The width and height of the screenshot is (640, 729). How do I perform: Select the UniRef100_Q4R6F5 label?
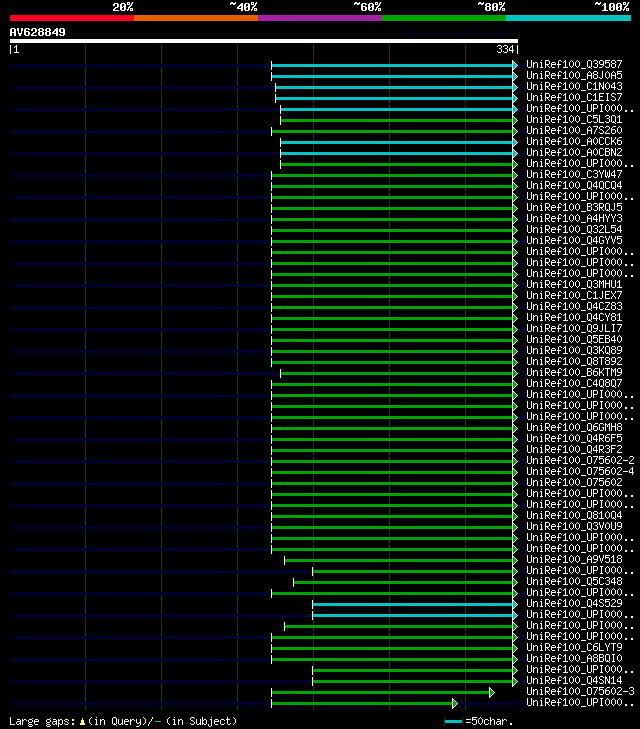[x=574, y=438]
